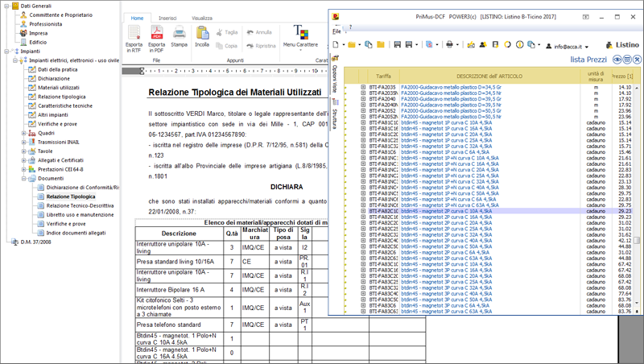
Task: Switch to the Visualizza ribbon tab
Action: click(202, 18)
